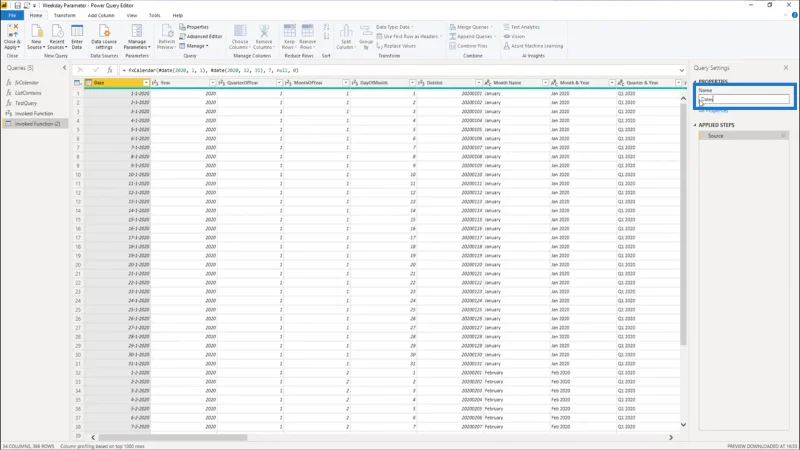The height and width of the screenshot is (450, 800).
Task: Open the Advanced Editor
Action: point(201,36)
